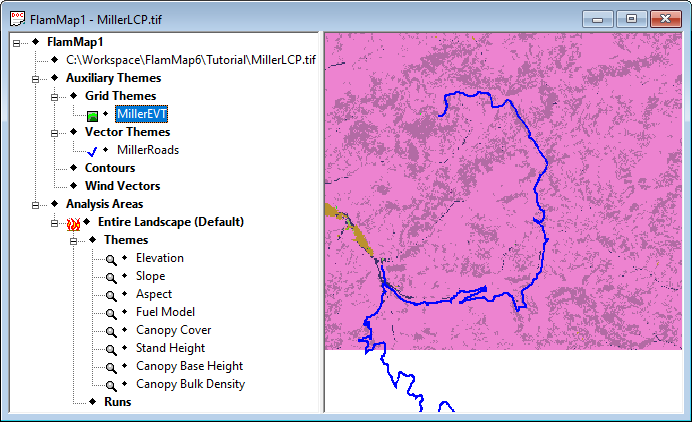Select the FlamMap1 root tree item
The image size is (692, 422).
(x=75, y=42)
